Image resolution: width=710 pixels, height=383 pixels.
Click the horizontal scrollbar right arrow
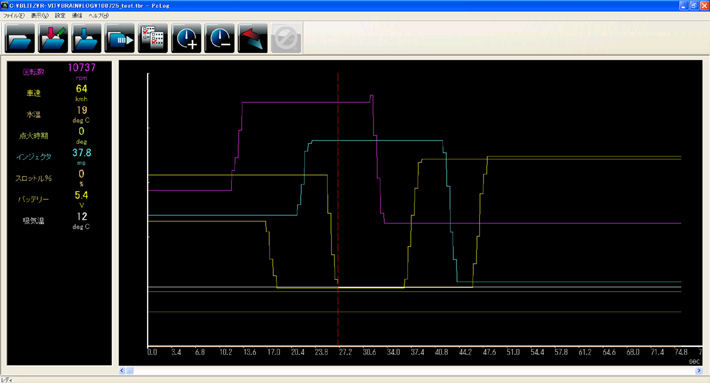(699, 371)
